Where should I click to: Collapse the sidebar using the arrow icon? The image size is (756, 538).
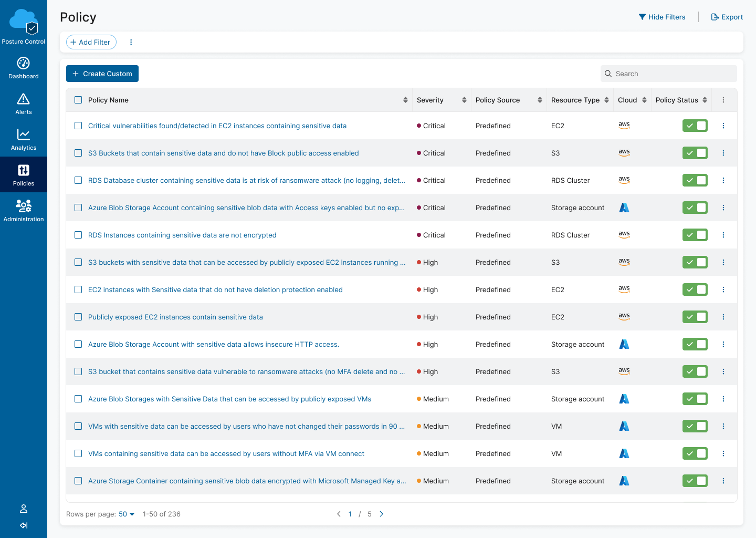24,525
